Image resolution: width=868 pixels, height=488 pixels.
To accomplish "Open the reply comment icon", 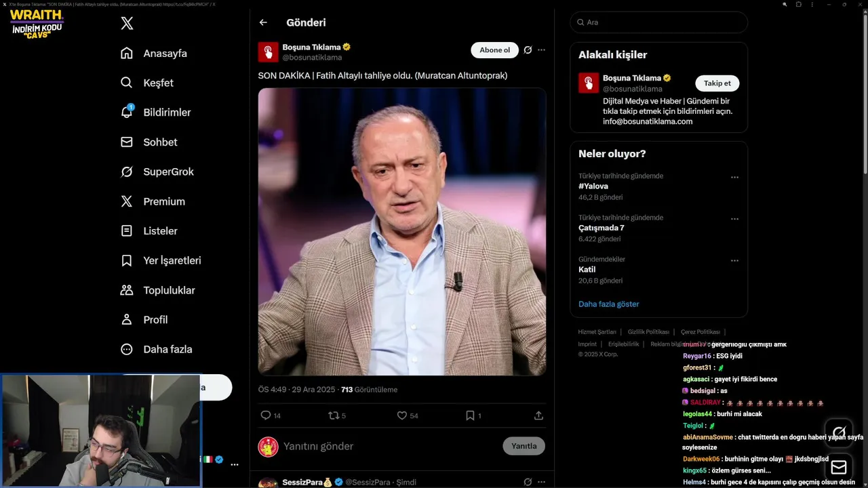I will coord(266,415).
